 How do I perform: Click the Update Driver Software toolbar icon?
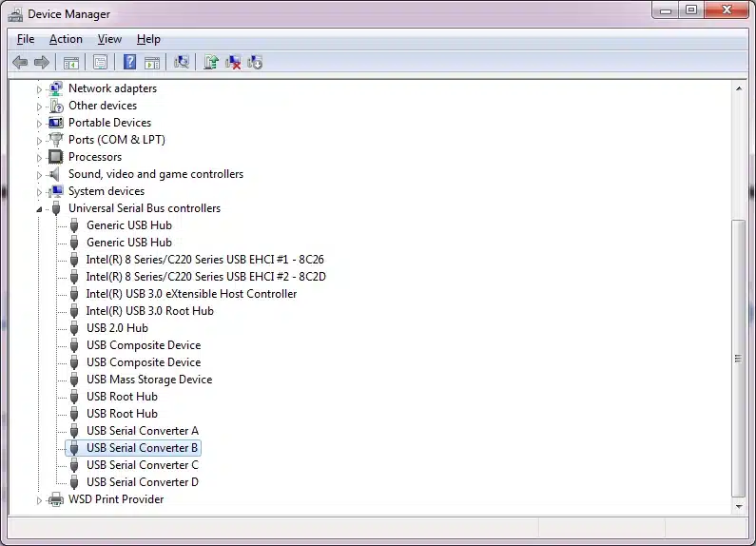(211, 62)
